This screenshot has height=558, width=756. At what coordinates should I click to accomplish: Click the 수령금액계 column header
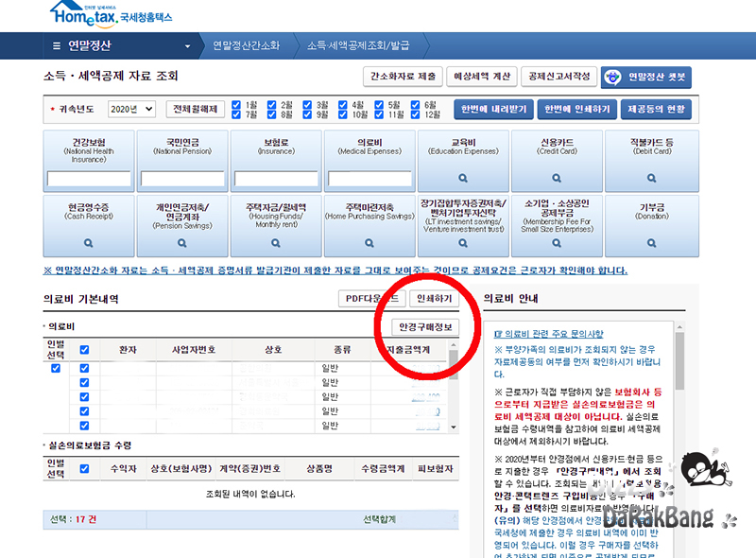384,469
